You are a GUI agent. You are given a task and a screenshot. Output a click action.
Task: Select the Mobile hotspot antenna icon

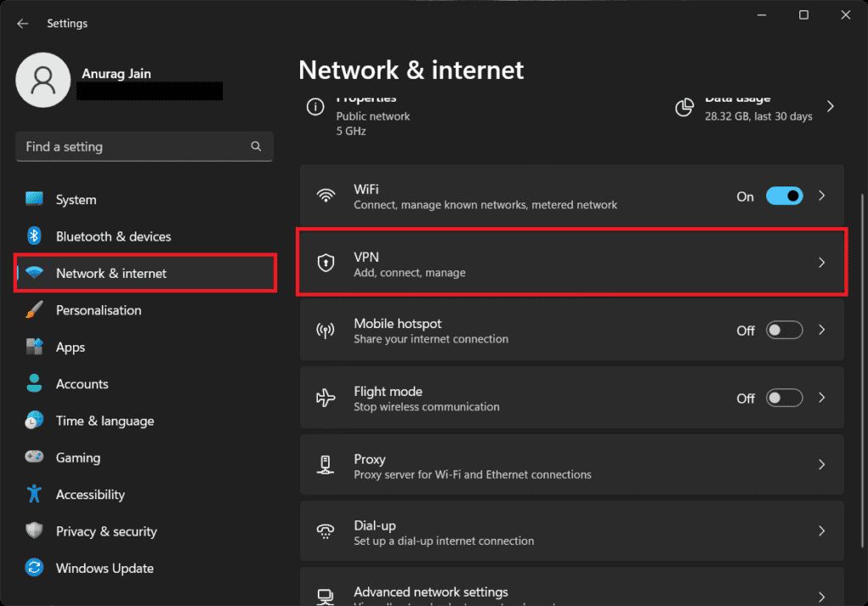coord(325,330)
